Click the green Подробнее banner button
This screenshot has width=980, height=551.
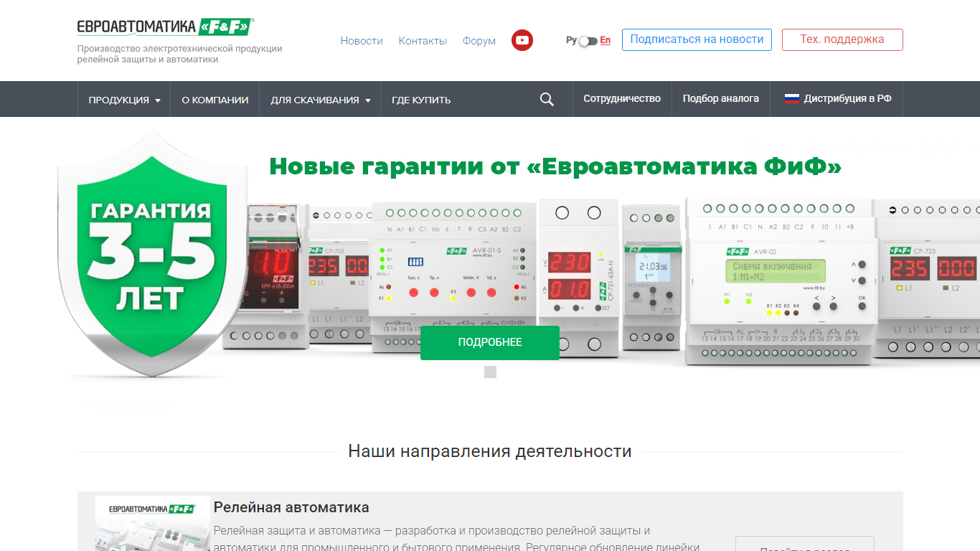(x=490, y=342)
